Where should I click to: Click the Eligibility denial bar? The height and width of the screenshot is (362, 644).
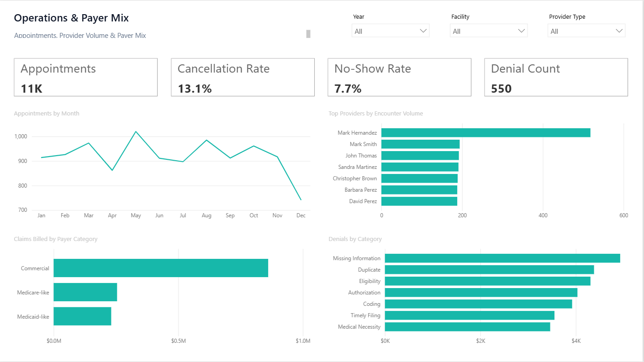(x=488, y=281)
